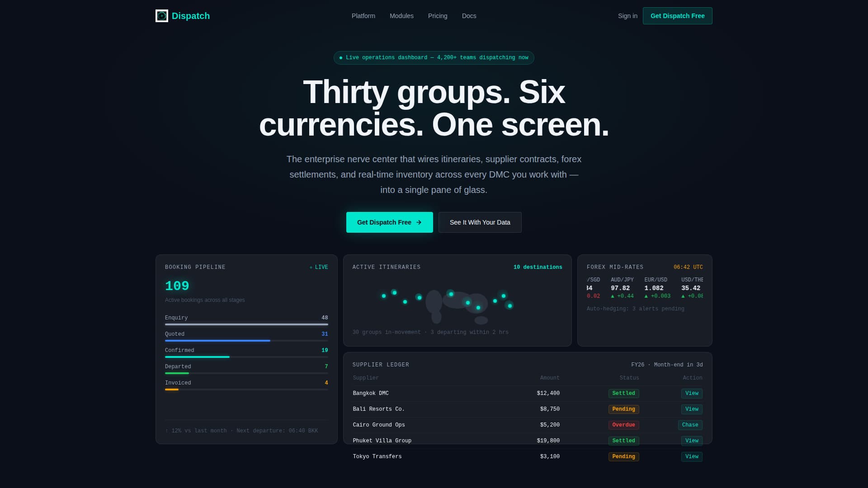
Task: Click the Dispatch brand name link
Action: click(x=191, y=16)
